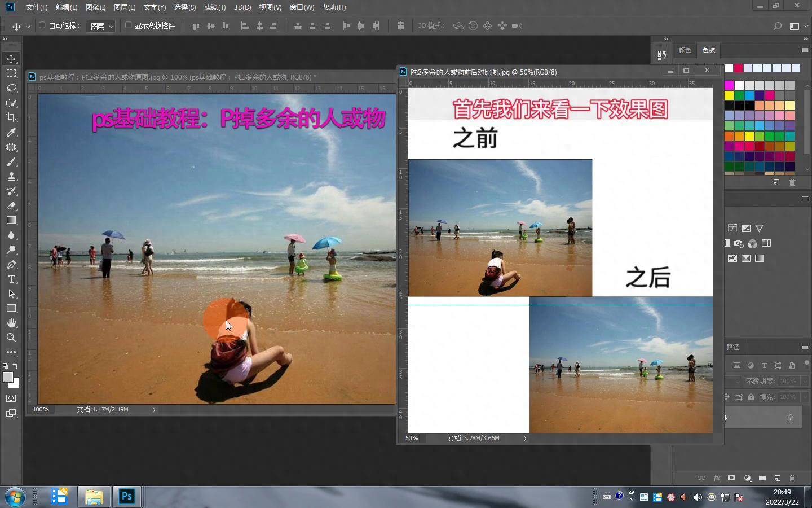This screenshot has width=812, height=508.
Task: Click the Search icon in options bar
Action: [x=778, y=26]
